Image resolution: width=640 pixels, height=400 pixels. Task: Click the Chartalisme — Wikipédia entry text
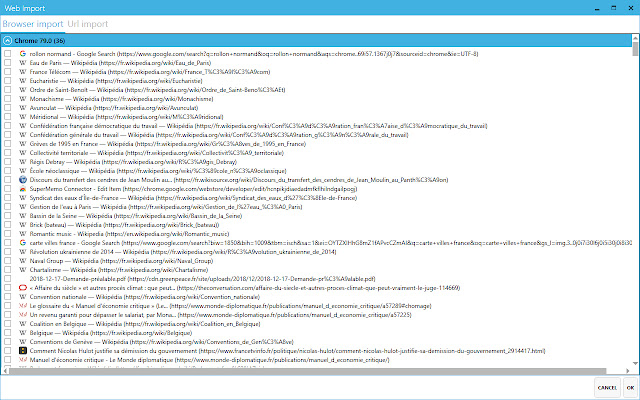pos(119,269)
